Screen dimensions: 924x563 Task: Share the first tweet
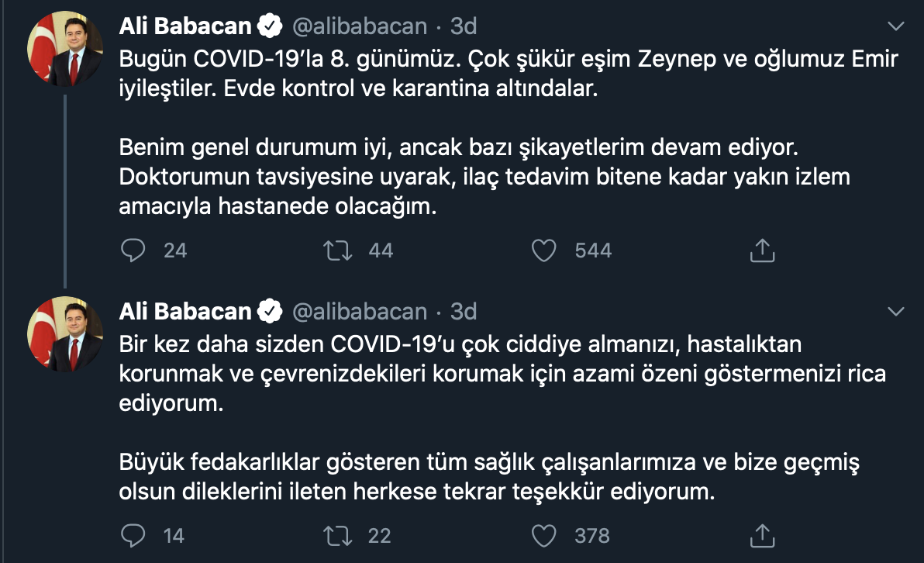[762, 249]
